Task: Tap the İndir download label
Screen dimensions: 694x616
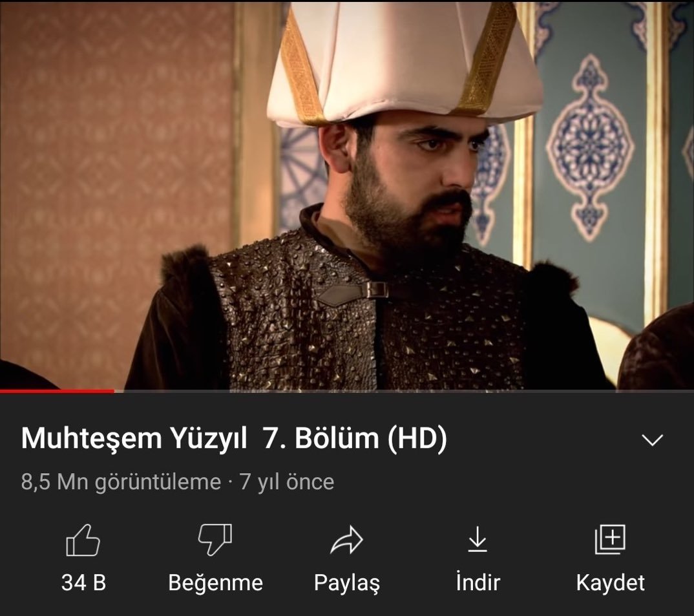Action: (x=478, y=582)
